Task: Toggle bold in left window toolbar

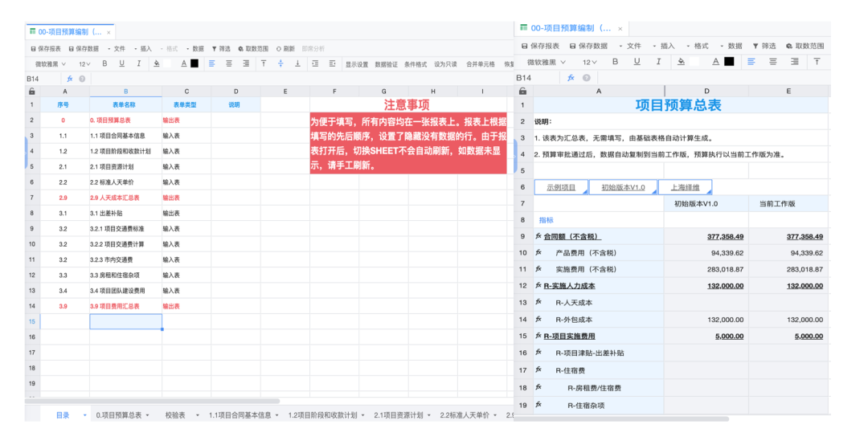Action: [x=104, y=63]
